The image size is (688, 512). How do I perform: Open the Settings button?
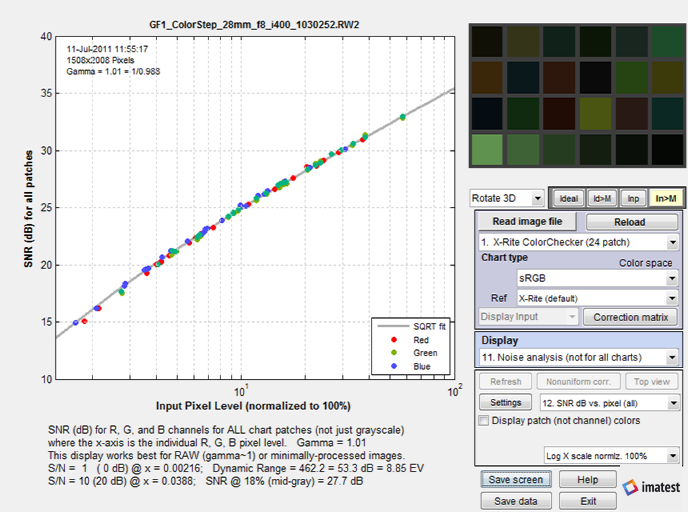505,403
